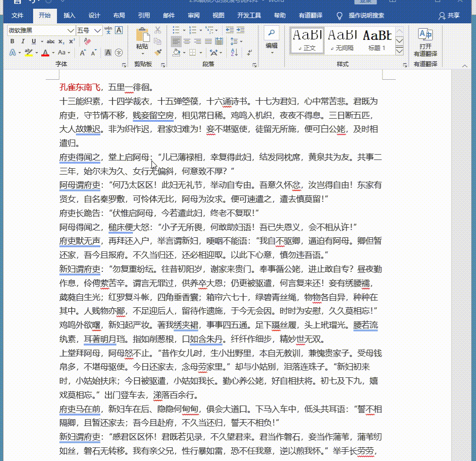Click the paragraph shading paint bucket
The image size is (476, 461).
[x=176, y=53]
